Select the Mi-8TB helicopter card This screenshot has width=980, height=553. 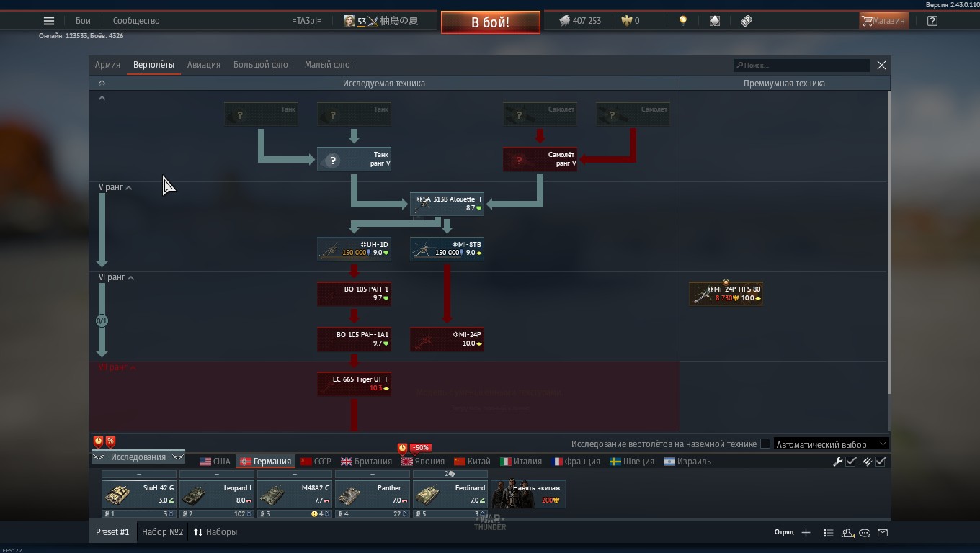point(447,248)
